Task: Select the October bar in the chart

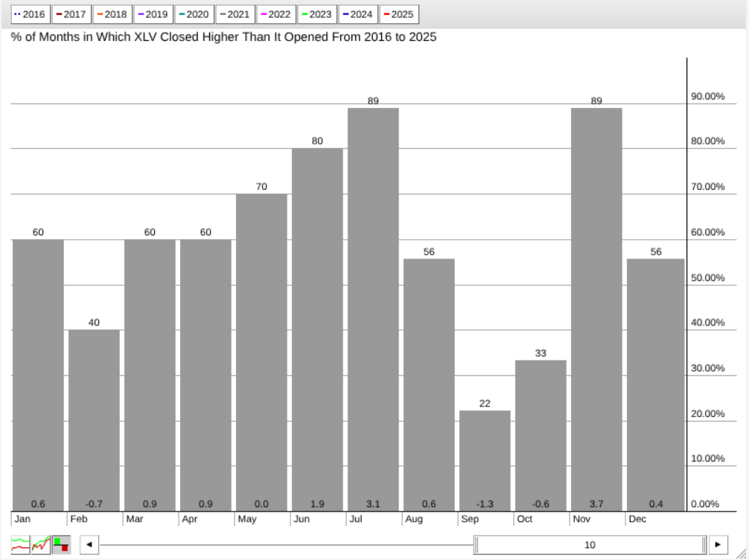Action: [x=541, y=436]
